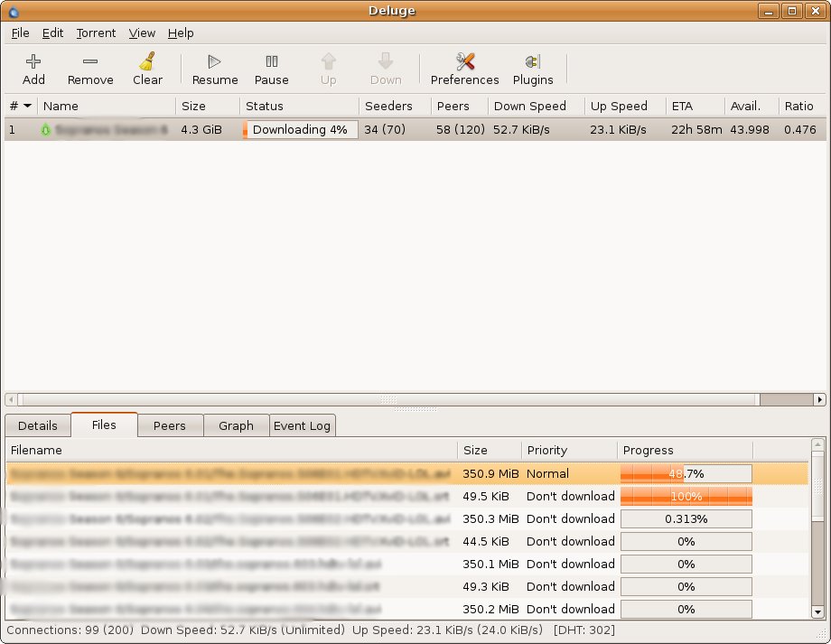Click the green downloading status icon in torrent row
Image resolution: width=831 pixels, height=644 pixels.
coord(45,130)
